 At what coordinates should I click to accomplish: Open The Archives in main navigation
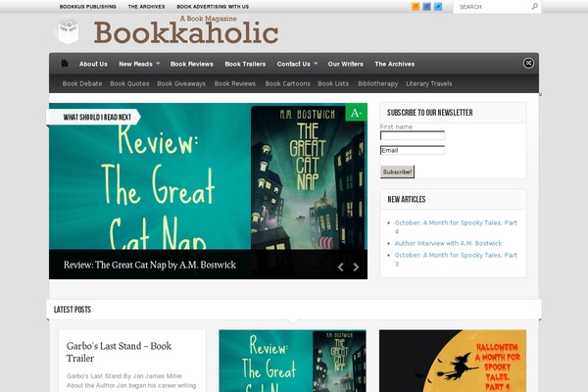[395, 64]
